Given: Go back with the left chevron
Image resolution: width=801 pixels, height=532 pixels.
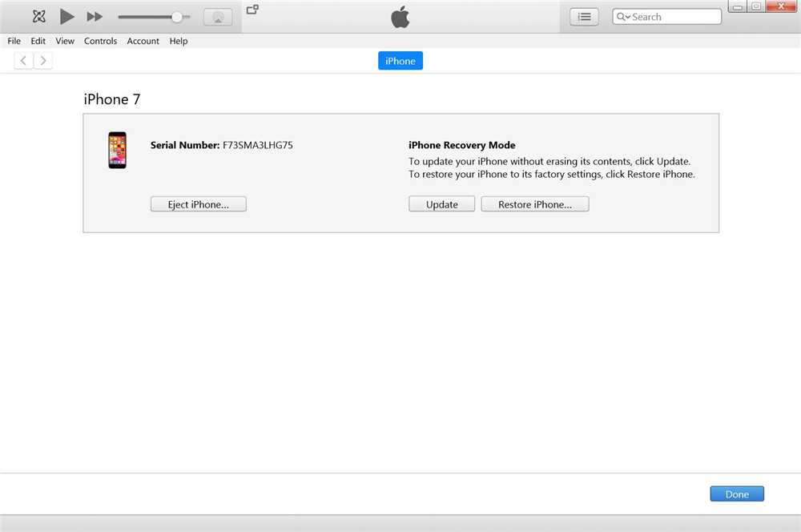Looking at the screenshot, I should pos(24,61).
